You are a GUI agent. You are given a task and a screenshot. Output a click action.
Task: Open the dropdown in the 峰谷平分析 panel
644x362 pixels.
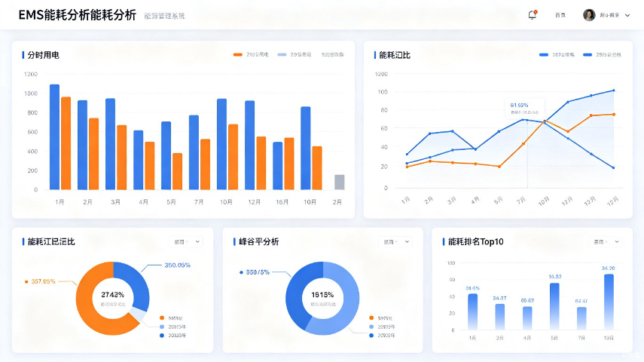coord(396,242)
